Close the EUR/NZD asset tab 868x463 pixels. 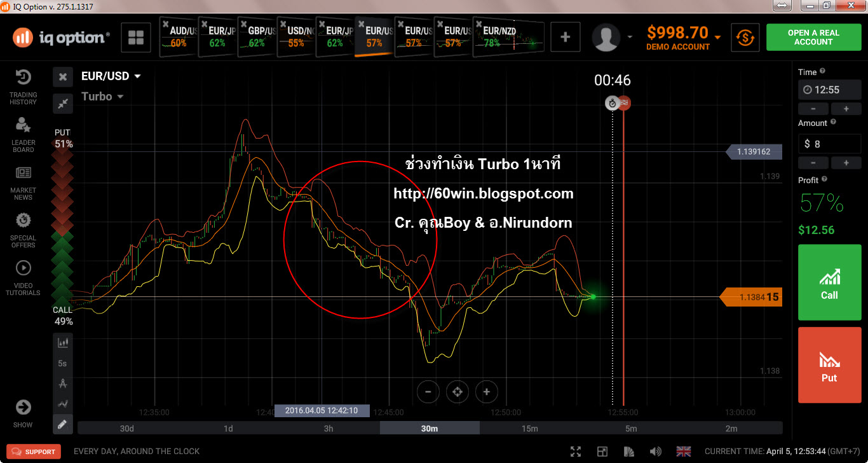pyautogui.click(x=479, y=23)
